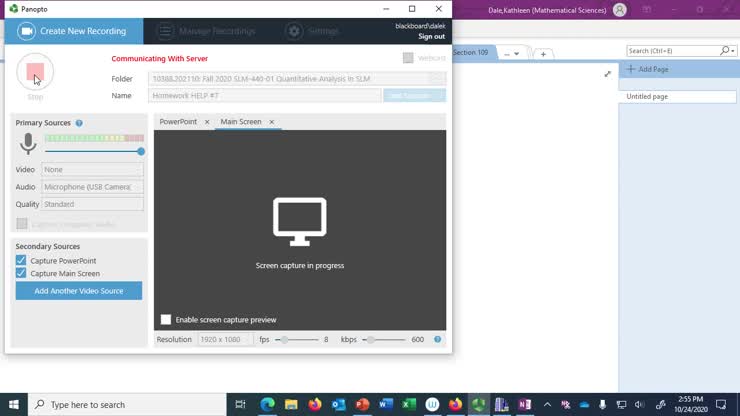Open the Quality dropdown set to Standard
Image resolution: width=740 pixels, height=416 pixels.
[x=92, y=204]
